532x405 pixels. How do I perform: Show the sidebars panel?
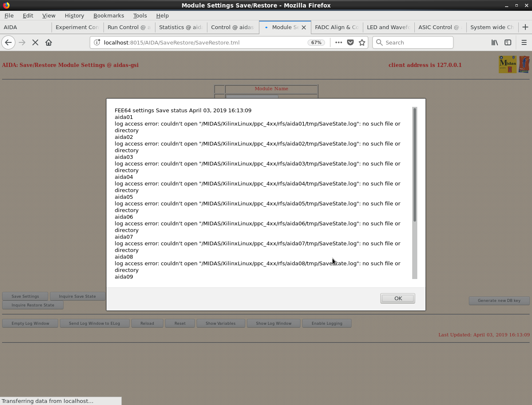pos(508,42)
